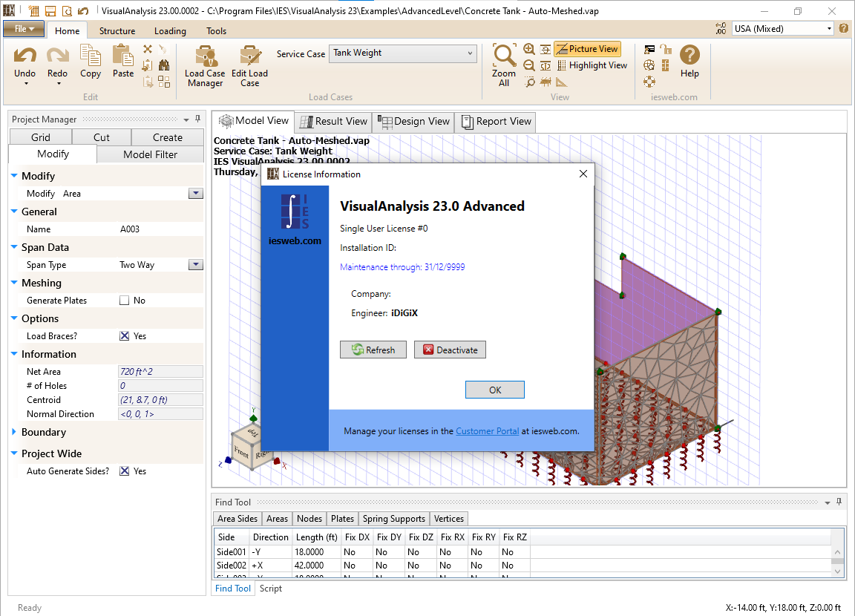The width and height of the screenshot is (855, 616).
Task: Click the 42.0000 length cell
Action: point(316,566)
